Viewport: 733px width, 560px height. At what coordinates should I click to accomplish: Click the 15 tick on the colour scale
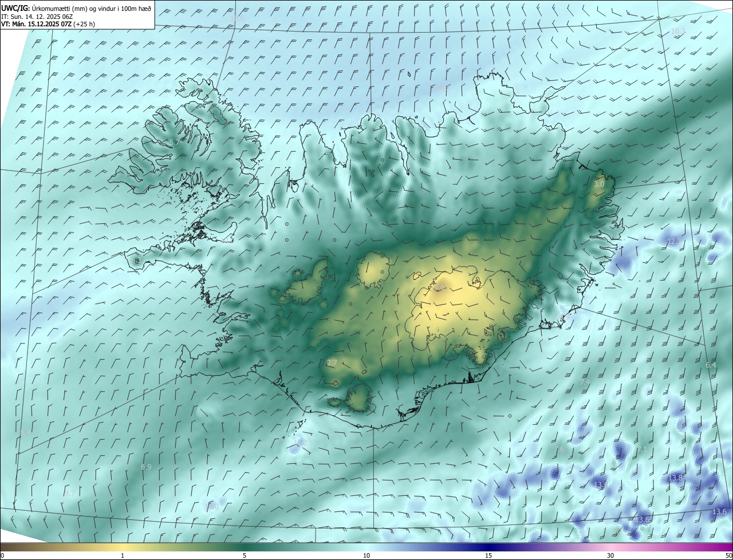tap(488, 555)
